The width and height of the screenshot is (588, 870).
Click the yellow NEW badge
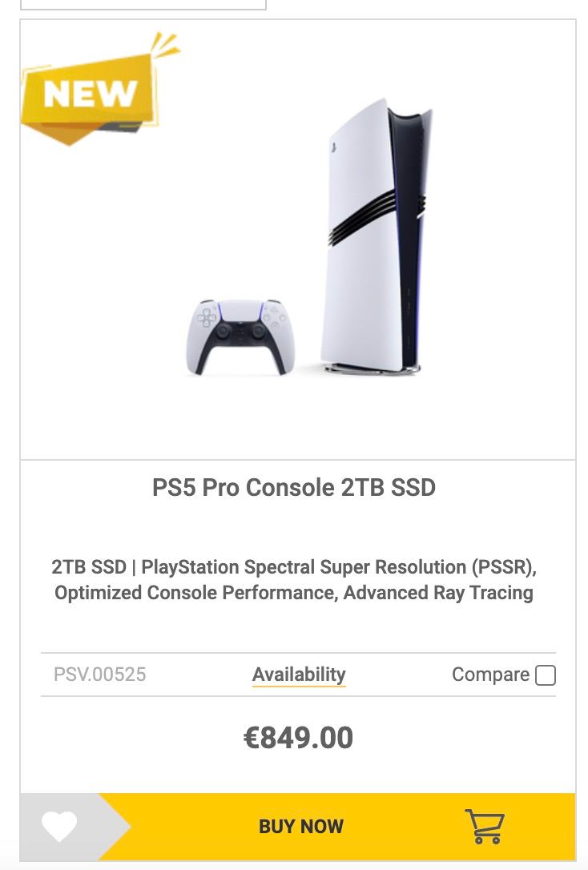[x=90, y=95]
